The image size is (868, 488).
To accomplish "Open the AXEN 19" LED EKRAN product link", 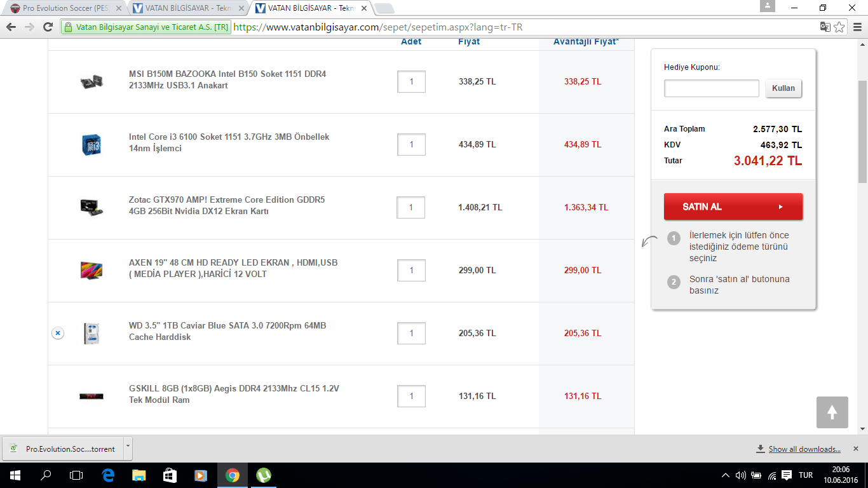I will (233, 268).
